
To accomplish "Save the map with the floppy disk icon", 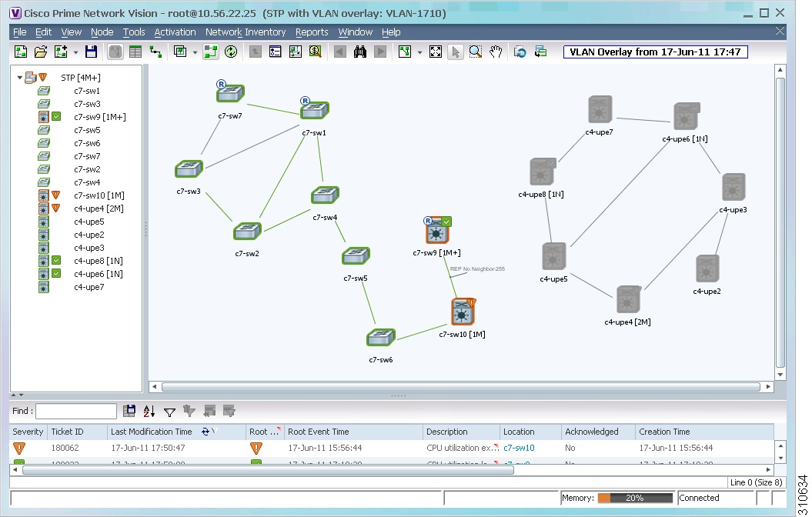I will 91,52.
